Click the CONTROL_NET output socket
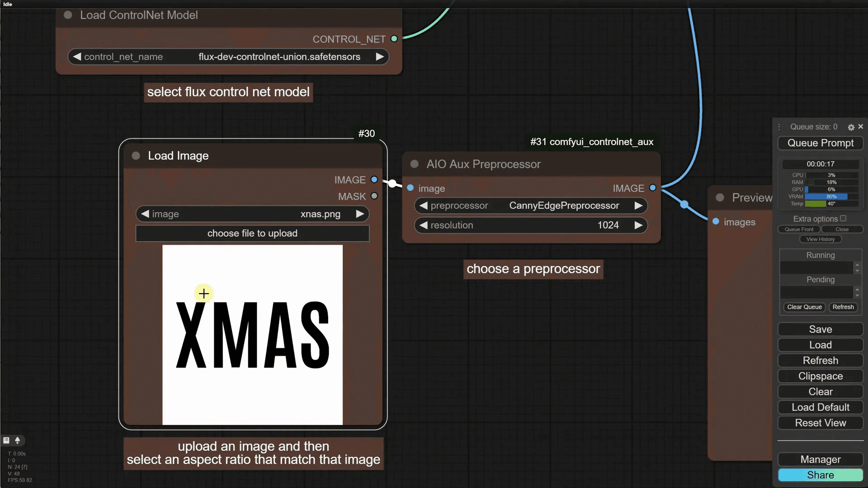 pyautogui.click(x=394, y=39)
